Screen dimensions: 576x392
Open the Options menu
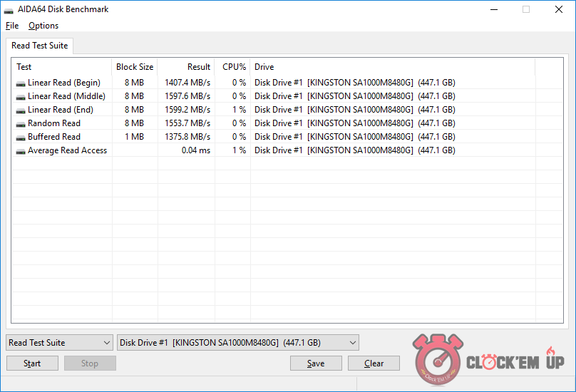43,26
